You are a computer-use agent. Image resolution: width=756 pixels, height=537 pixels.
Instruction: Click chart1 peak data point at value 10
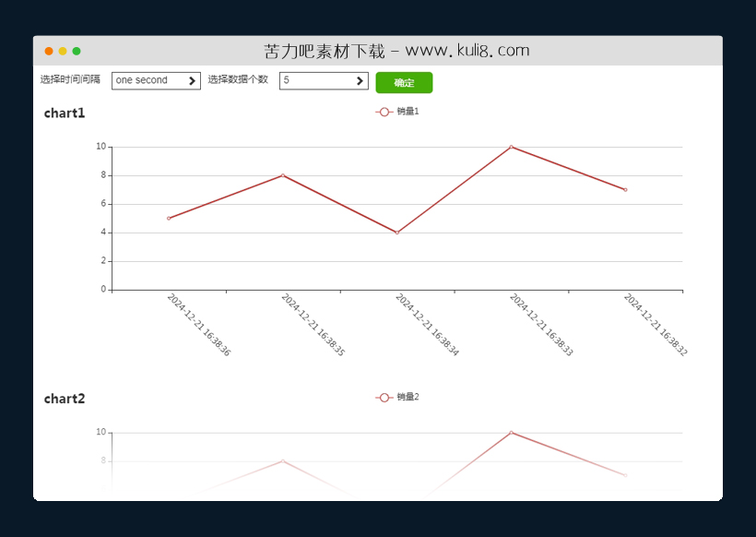(x=511, y=147)
